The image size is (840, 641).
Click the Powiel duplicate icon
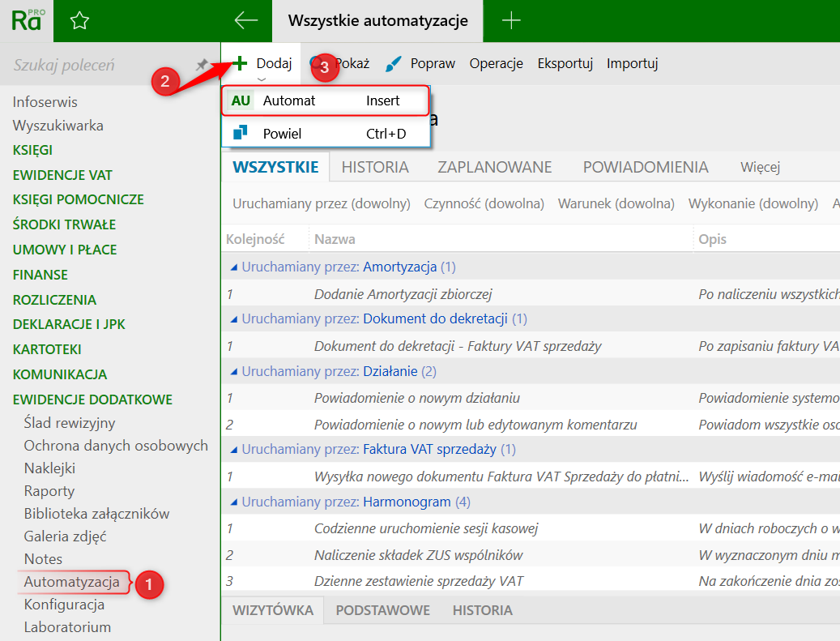tap(240, 132)
